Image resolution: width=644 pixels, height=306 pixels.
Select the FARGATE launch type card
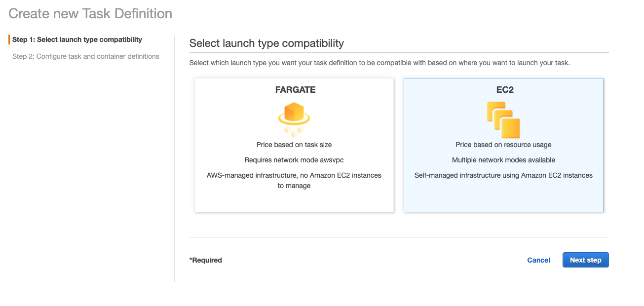point(294,145)
